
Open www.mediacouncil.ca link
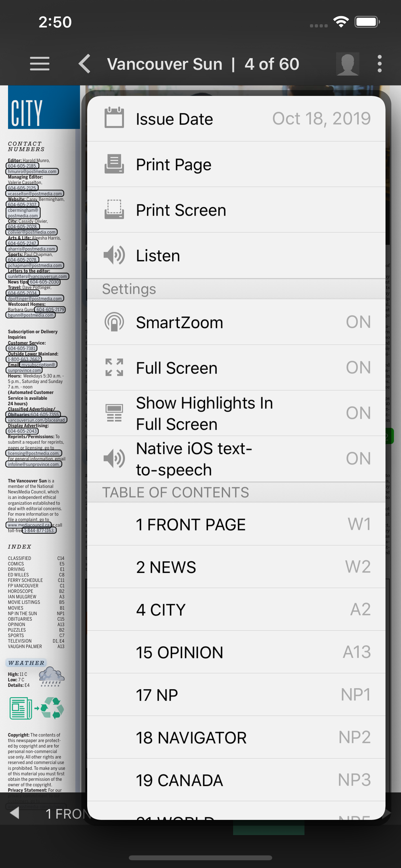click(29, 525)
